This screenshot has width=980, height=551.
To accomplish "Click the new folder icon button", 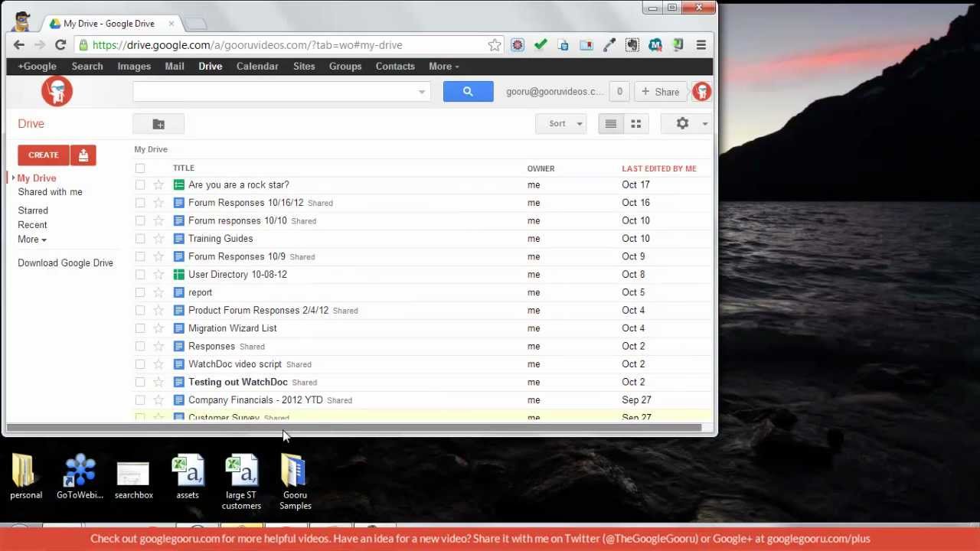I will click(158, 124).
